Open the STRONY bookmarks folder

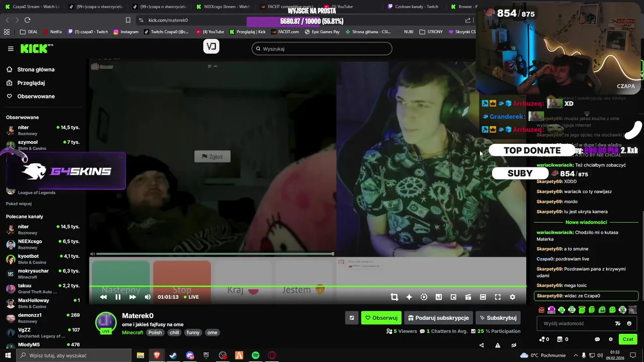click(x=431, y=32)
